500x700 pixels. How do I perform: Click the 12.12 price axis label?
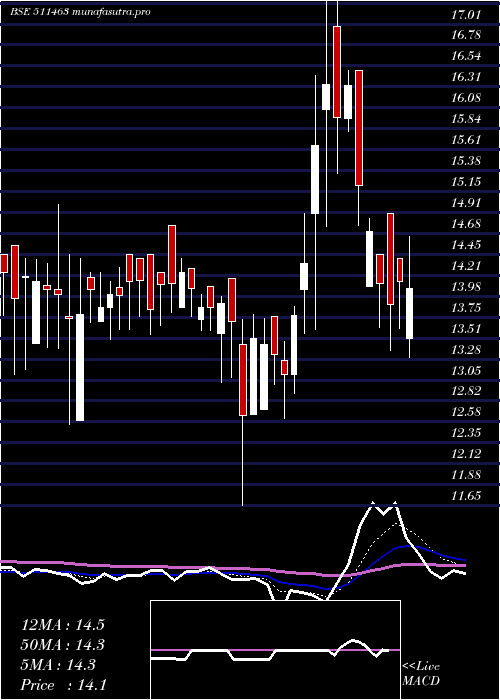(466, 454)
